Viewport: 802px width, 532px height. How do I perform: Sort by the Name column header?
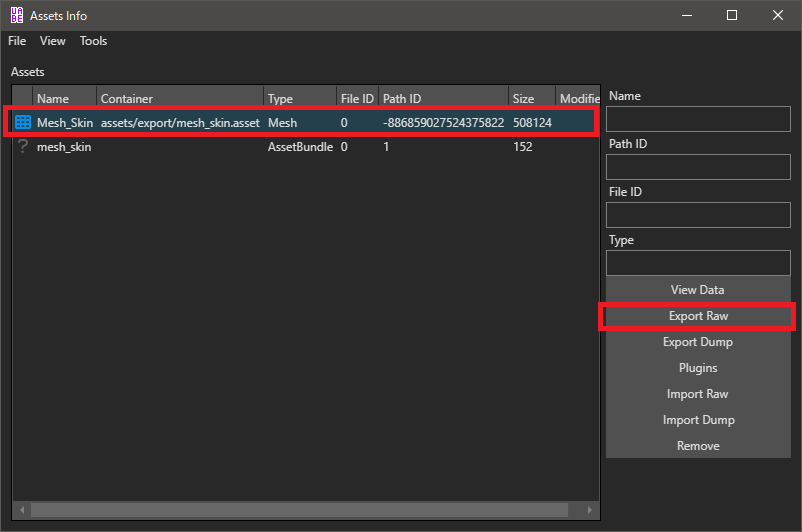click(64, 98)
